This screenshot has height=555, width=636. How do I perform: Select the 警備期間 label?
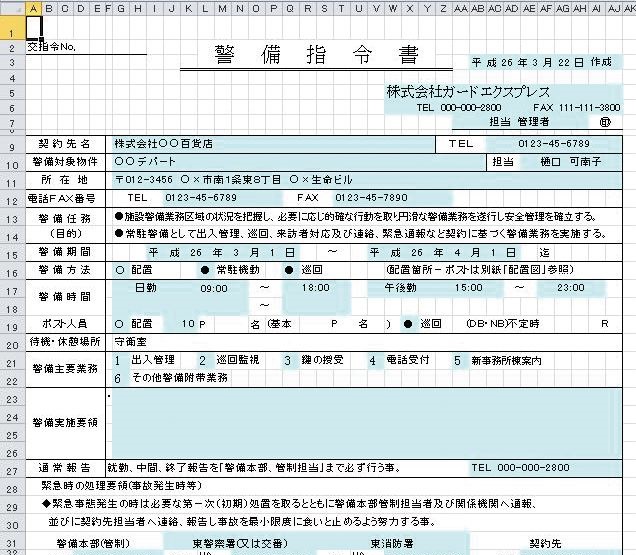coord(65,252)
